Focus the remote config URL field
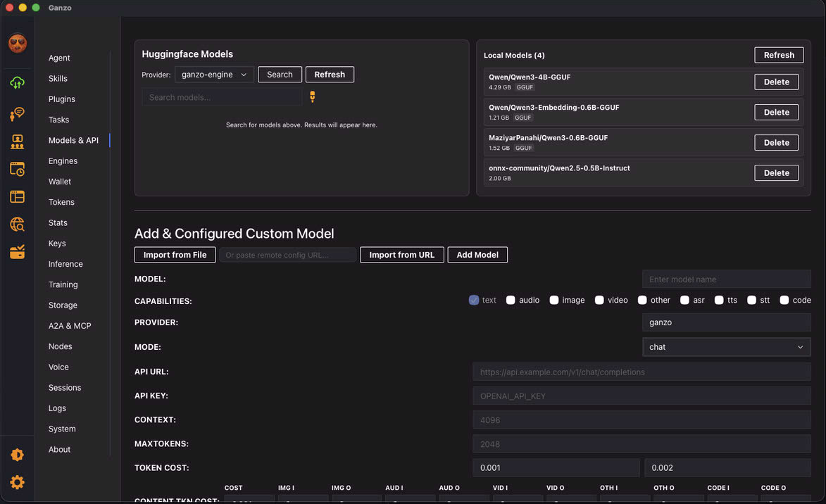The width and height of the screenshot is (826, 504). (x=287, y=255)
